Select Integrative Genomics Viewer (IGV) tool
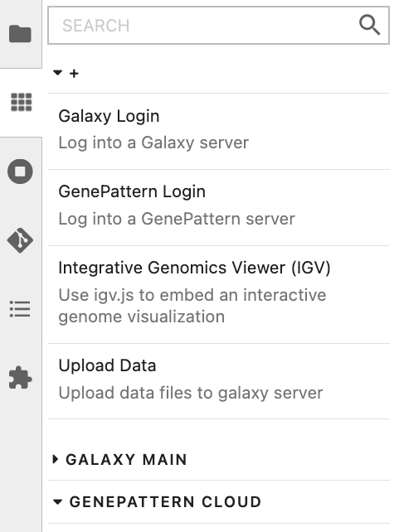The width and height of the screenshot is (394, 532). 218,294
